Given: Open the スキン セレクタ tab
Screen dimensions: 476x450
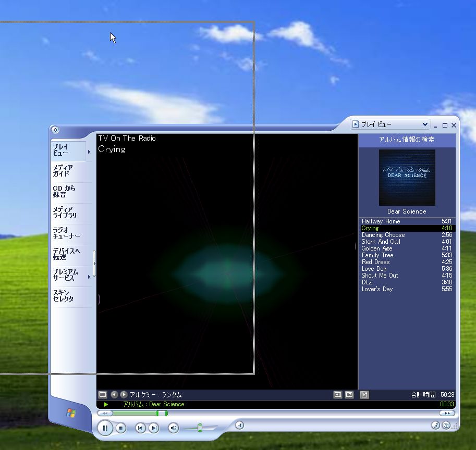Looking at the screenshot, I should click(x=71, y=296).
